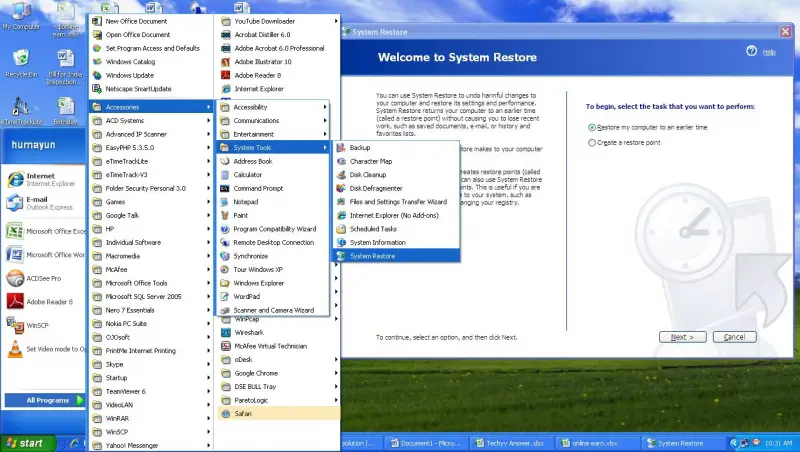The height and width of the screenshot is (452, 800).
Task: Open ACDSee Pro pinned shortcut
Action: tap(43, 279)
